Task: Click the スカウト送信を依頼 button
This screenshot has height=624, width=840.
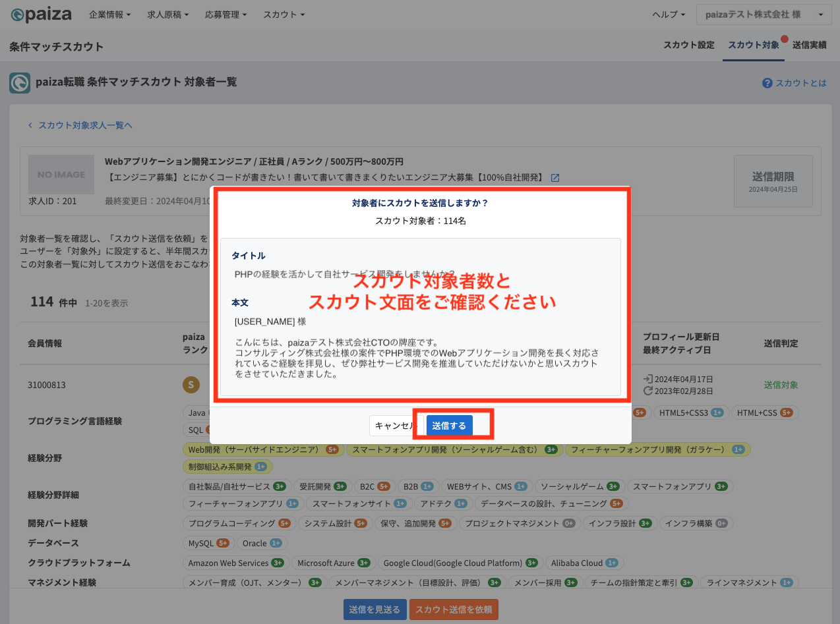Action: (x=454, y=610)
